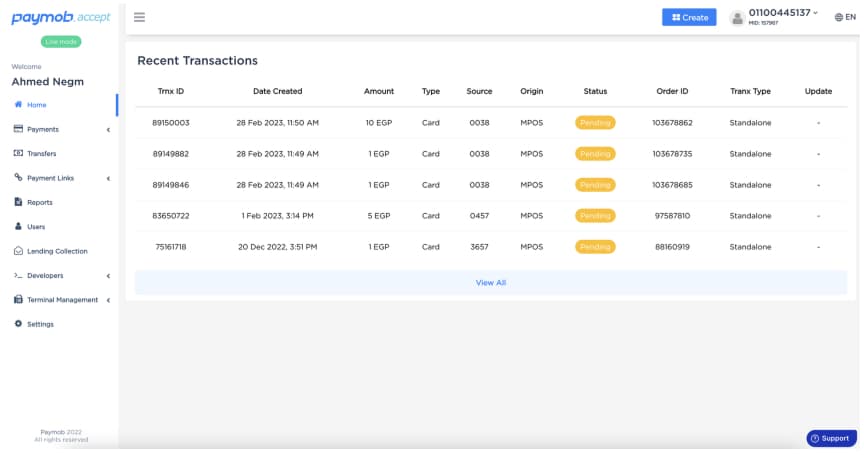Open the Users menu item
This screenshot has width=864, height=455.
(x=36, y=226)
